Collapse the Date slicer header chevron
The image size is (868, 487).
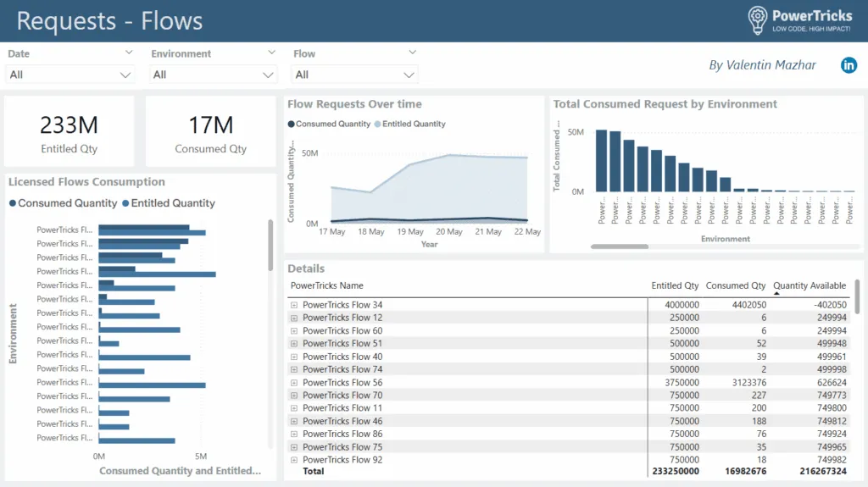(129, 53)
